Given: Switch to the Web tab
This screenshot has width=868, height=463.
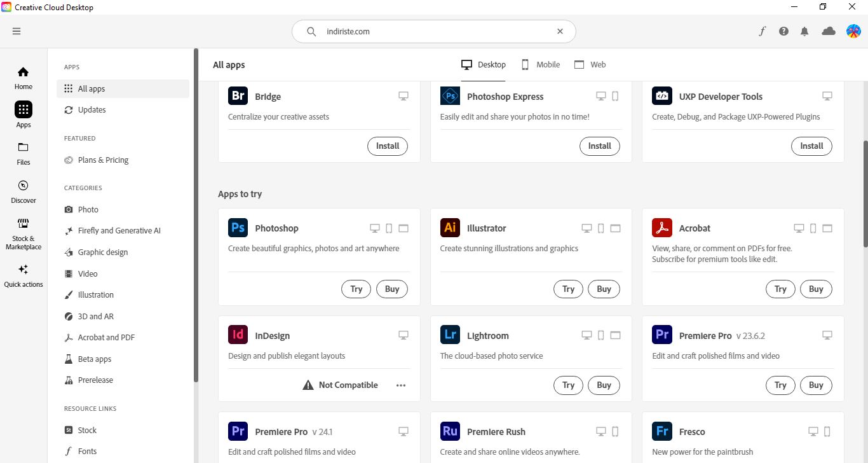Looking at the screenshot, I should click(590, 64).
